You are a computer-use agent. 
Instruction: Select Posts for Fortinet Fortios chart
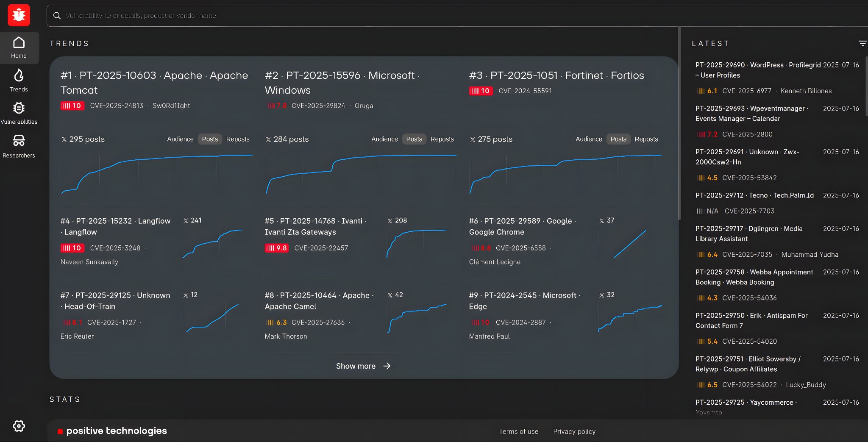pyautogui.click(x=618, y=139)
